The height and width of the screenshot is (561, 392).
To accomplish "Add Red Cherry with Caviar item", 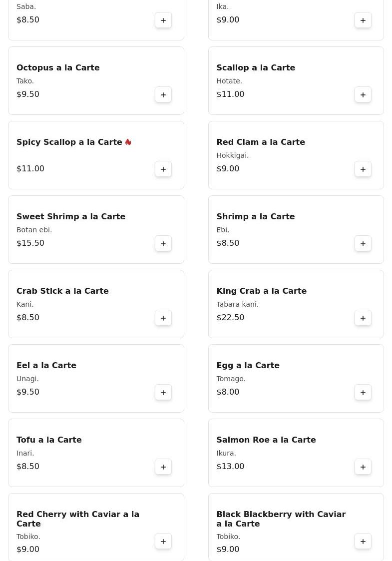I will pos(163,542).
